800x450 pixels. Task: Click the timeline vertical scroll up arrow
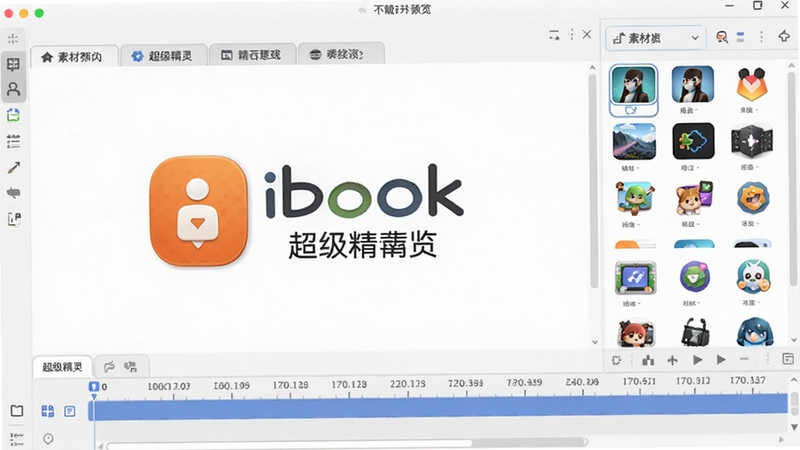(793, 380)
